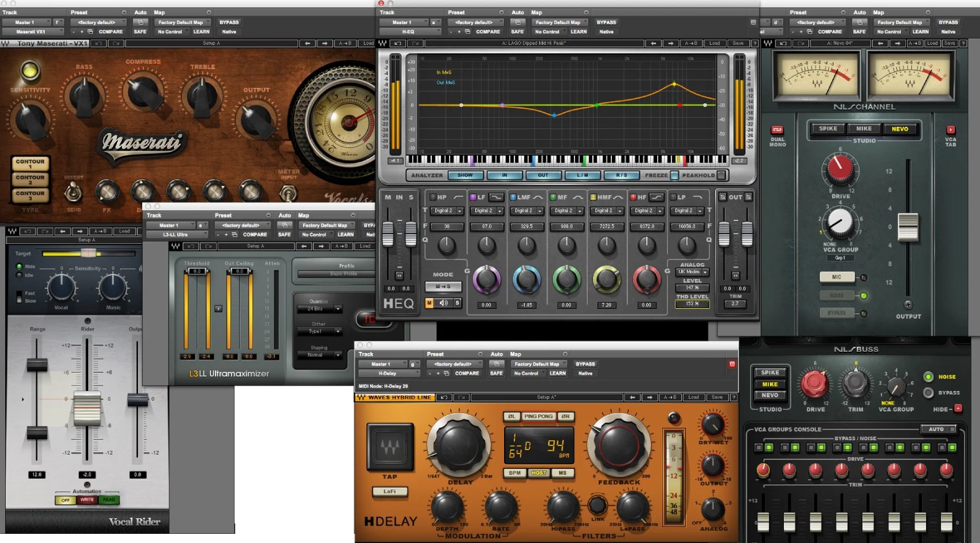The width and height of the screenshot is (980, 543).
Task: Toggle the blue LMF band in H-EQ
Action: click(x=513, y=197)
